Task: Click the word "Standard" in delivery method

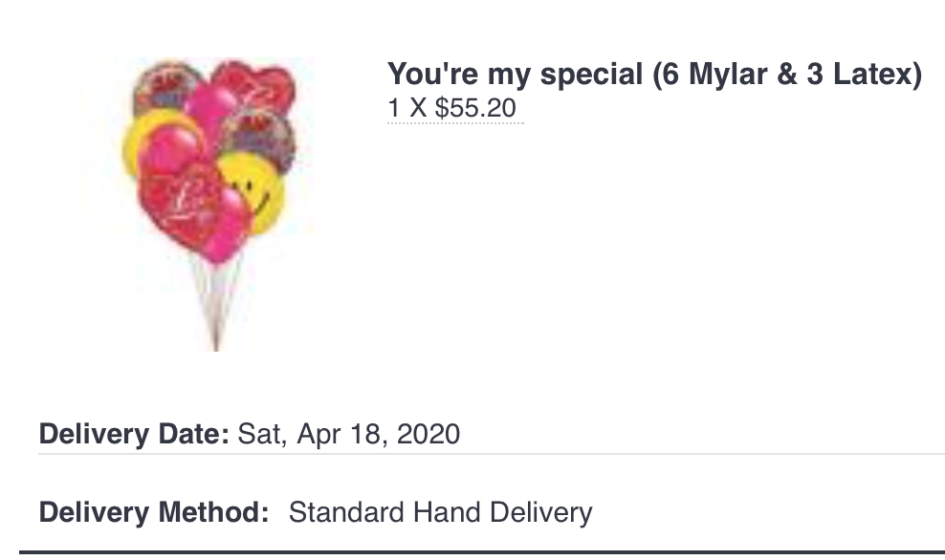Action: pyautogui.click(x=346, y=512)
